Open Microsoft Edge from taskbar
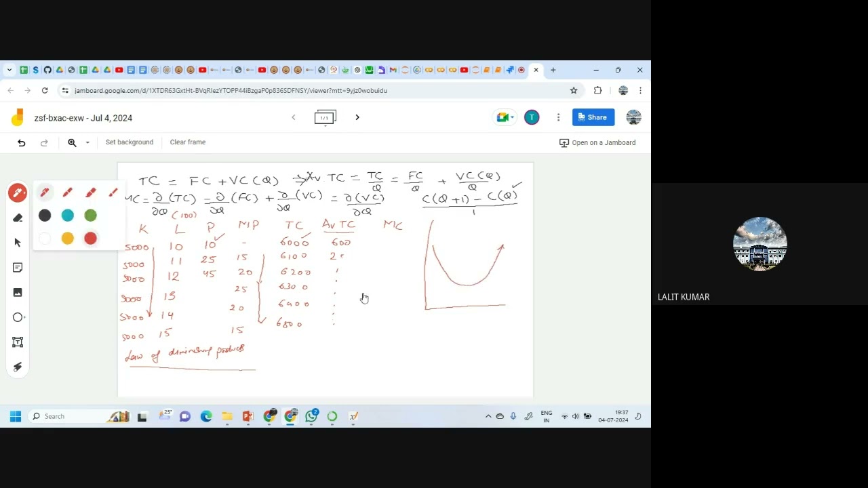 tap(206, 416)
